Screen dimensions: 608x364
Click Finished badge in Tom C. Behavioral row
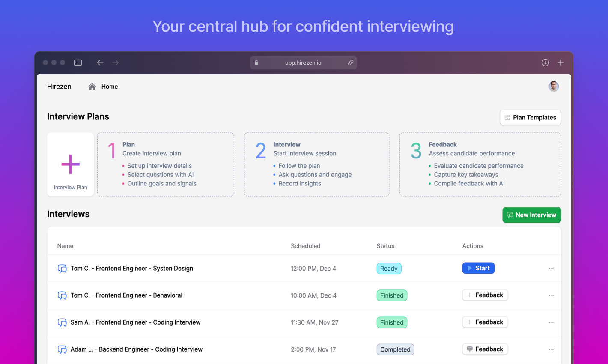[x=392, y=295]
